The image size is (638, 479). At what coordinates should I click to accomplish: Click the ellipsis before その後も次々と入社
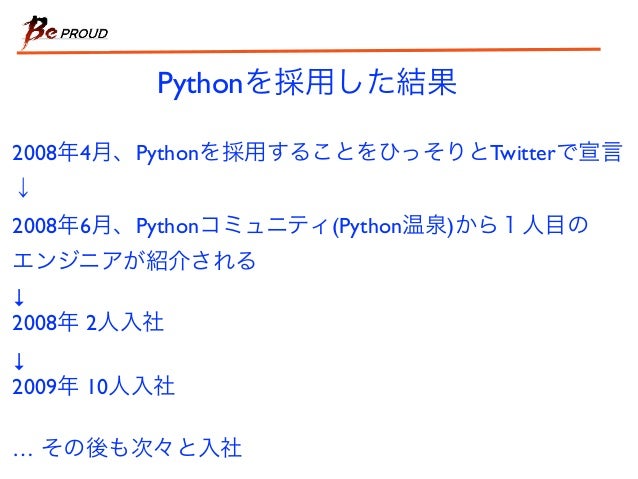tap(23, 454)
